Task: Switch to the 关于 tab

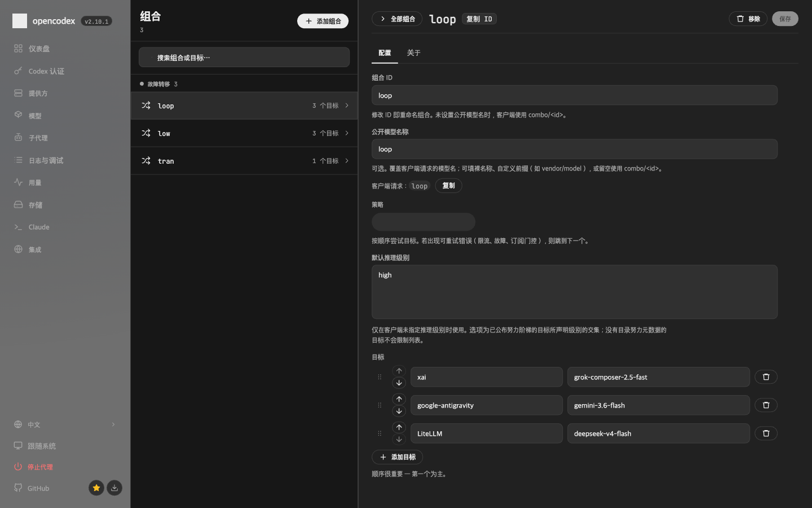Action: [x=413, y=53]
